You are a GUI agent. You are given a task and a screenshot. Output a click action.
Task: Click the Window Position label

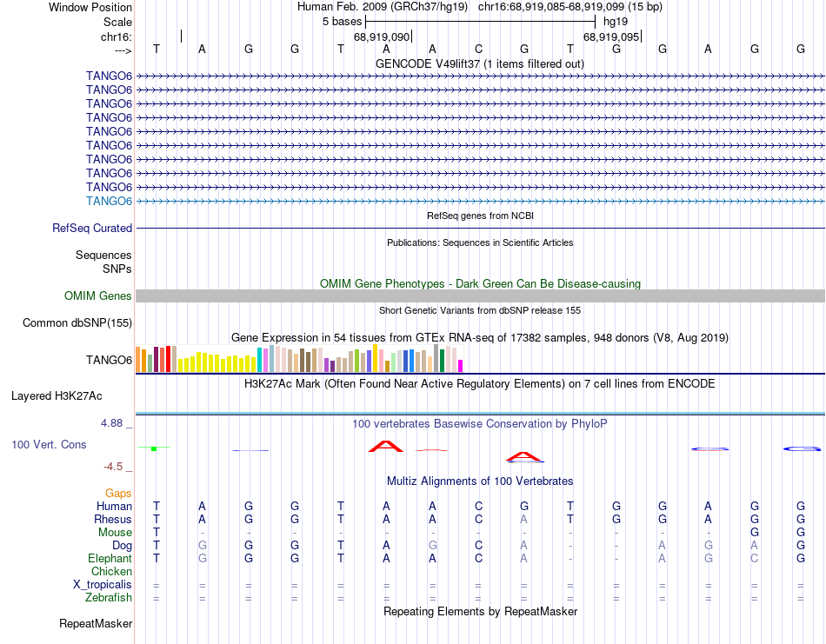[x=90, y=7]
